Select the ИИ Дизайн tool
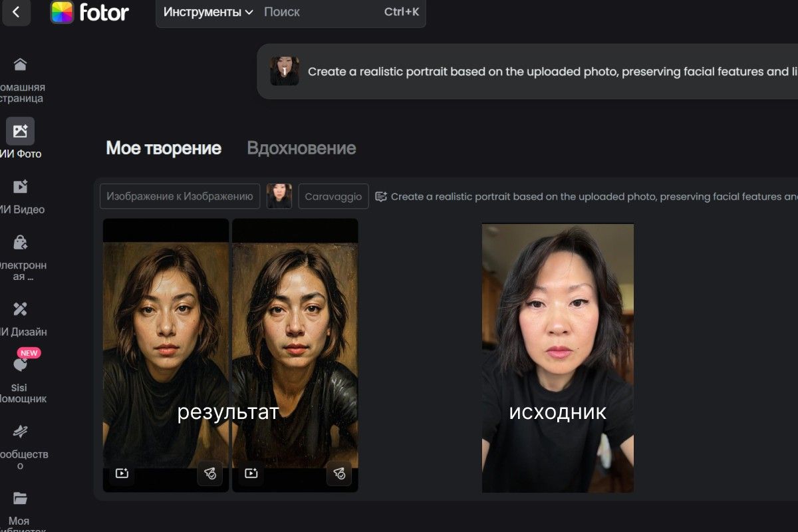The width and height of the screenshot is (798, 532). [x=20, y=308]
